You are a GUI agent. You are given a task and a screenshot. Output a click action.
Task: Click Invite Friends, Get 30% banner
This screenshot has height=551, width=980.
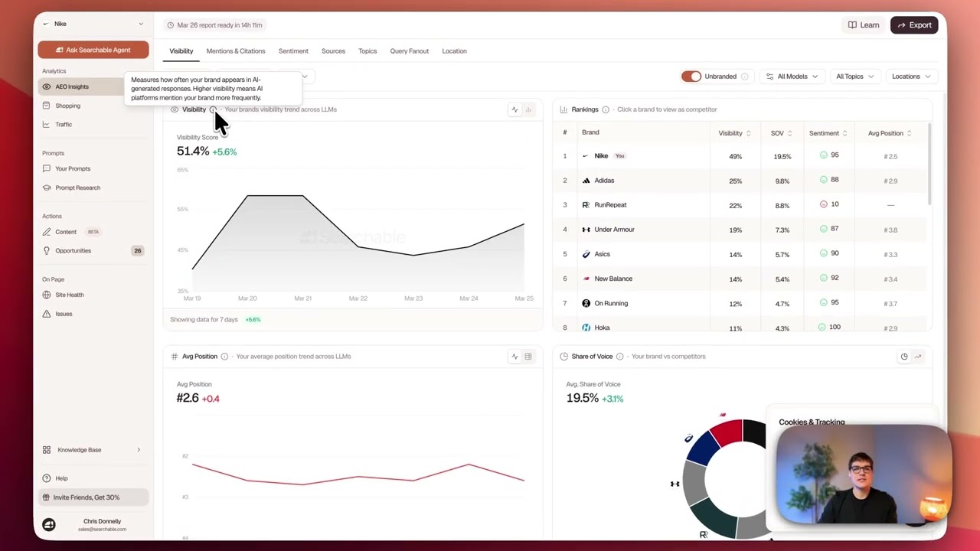93,497
